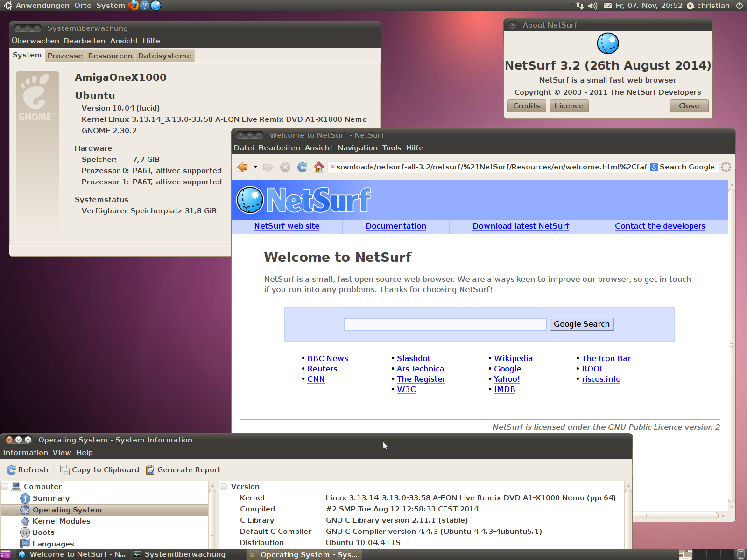747x560 pixels.
Task: Click the NetSurf page vertical scrollbar
Action: tap(732, 345)
